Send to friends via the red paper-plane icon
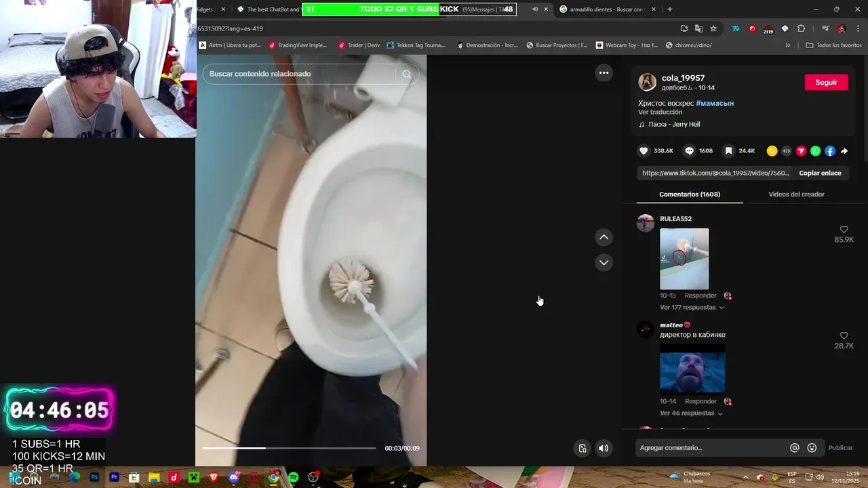The image size is (868, 488). pos(801,151)
